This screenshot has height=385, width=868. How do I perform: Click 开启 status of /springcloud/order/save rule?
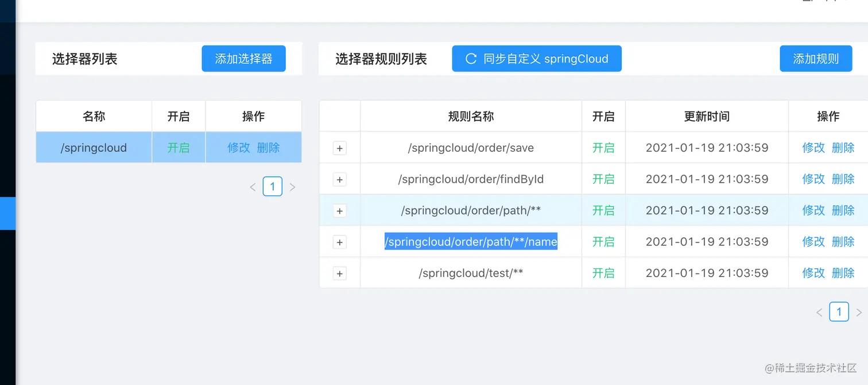(x=603, y=148)
